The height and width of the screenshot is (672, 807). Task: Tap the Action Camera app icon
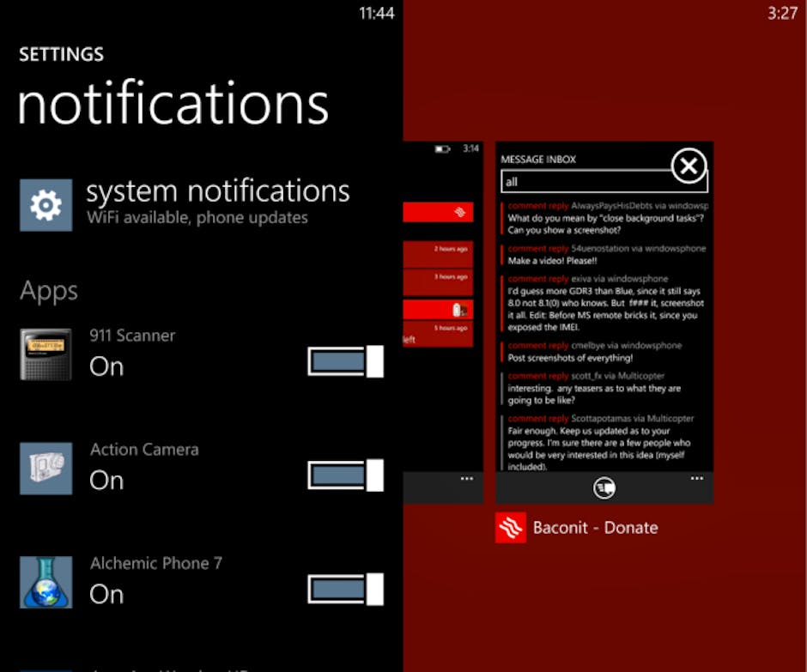point(46,468)
